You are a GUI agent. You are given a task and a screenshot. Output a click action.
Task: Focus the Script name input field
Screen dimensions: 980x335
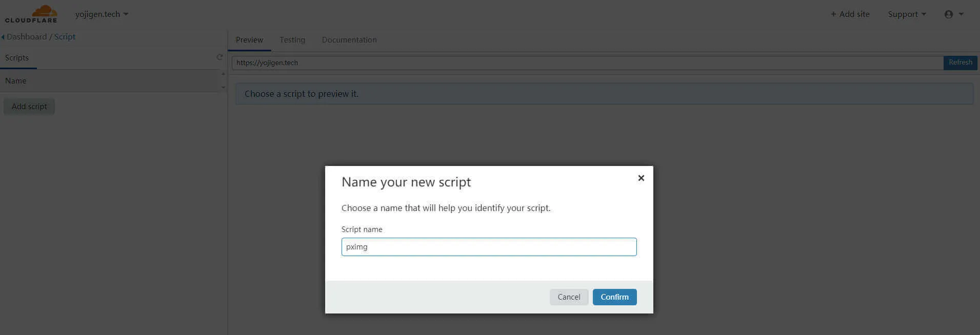coord(489,247)
